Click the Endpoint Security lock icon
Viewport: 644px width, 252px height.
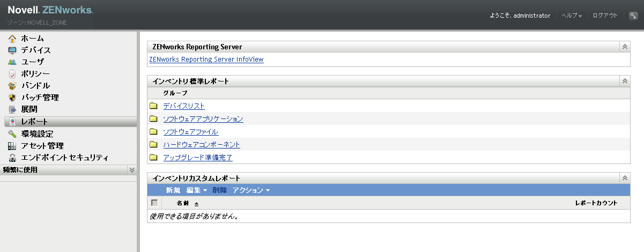pyautogui.click(x=12, y=158)
